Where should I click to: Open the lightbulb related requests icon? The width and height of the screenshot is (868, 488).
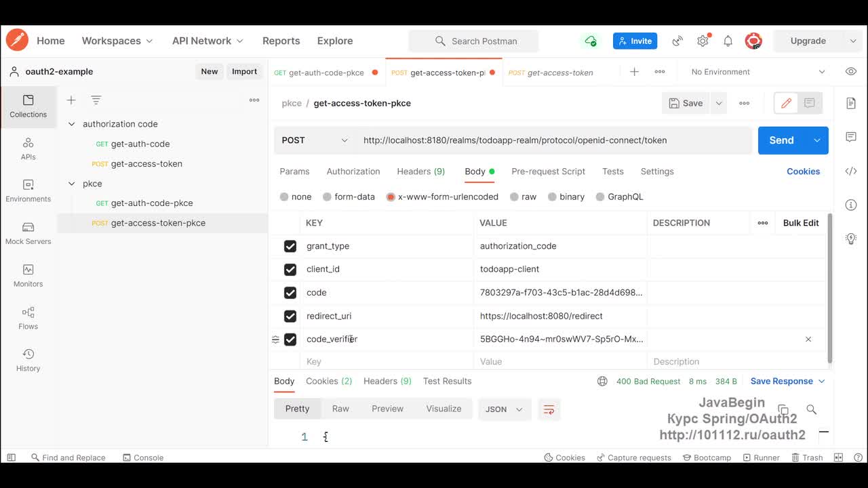tap(851, 239)
